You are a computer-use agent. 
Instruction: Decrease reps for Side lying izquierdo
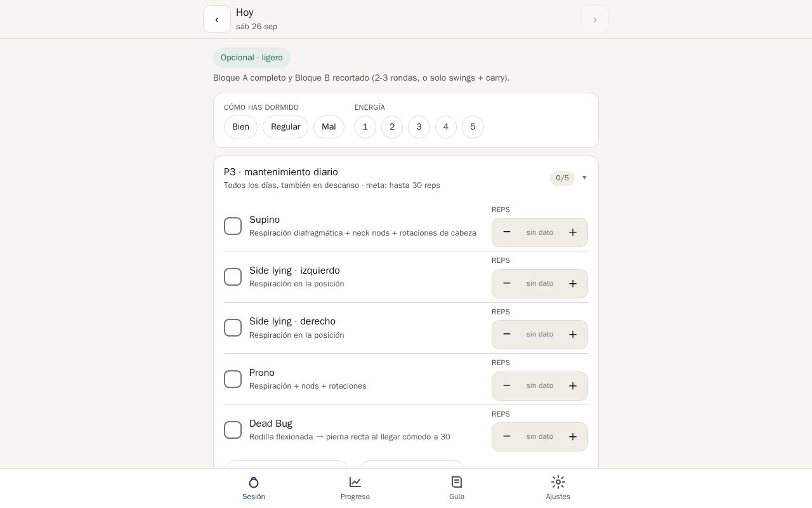click(x=507, y=284)
